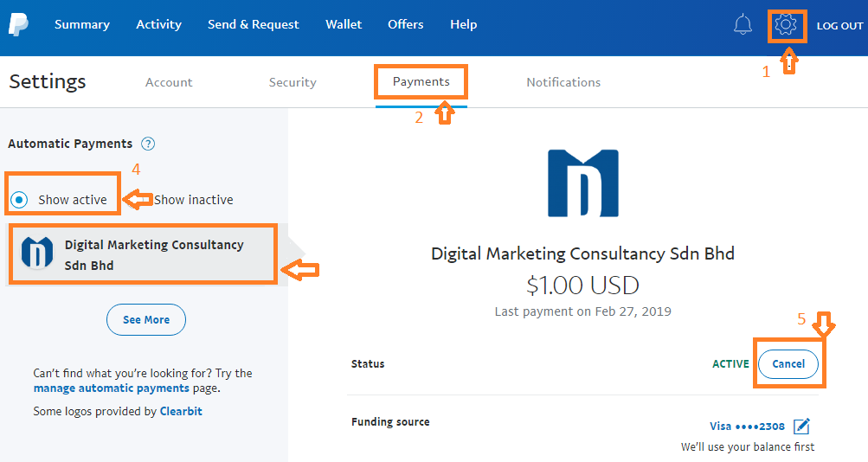868x462 pixels.
Task: Click the Last payment on Feb 27, 2019 text
Action: tap(583, 311)
